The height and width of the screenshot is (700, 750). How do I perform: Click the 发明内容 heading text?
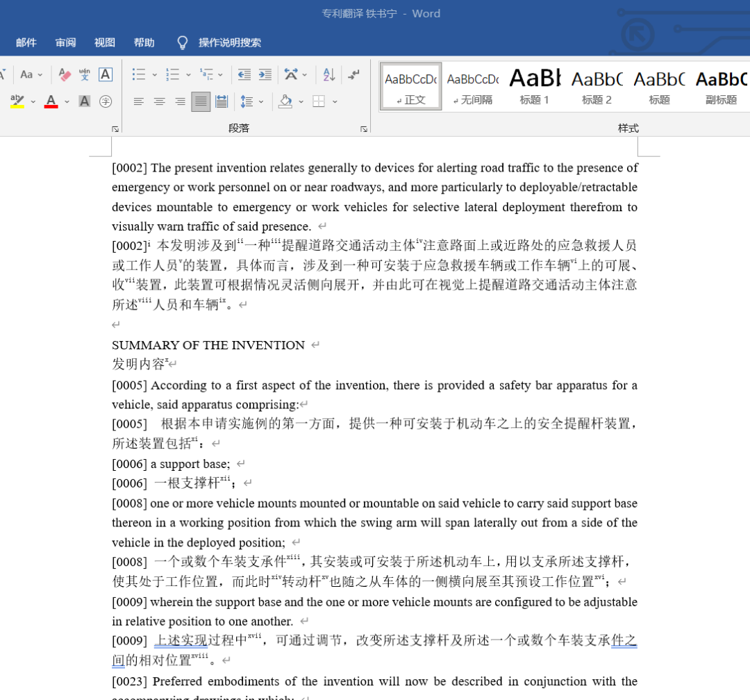coord(138,364)
